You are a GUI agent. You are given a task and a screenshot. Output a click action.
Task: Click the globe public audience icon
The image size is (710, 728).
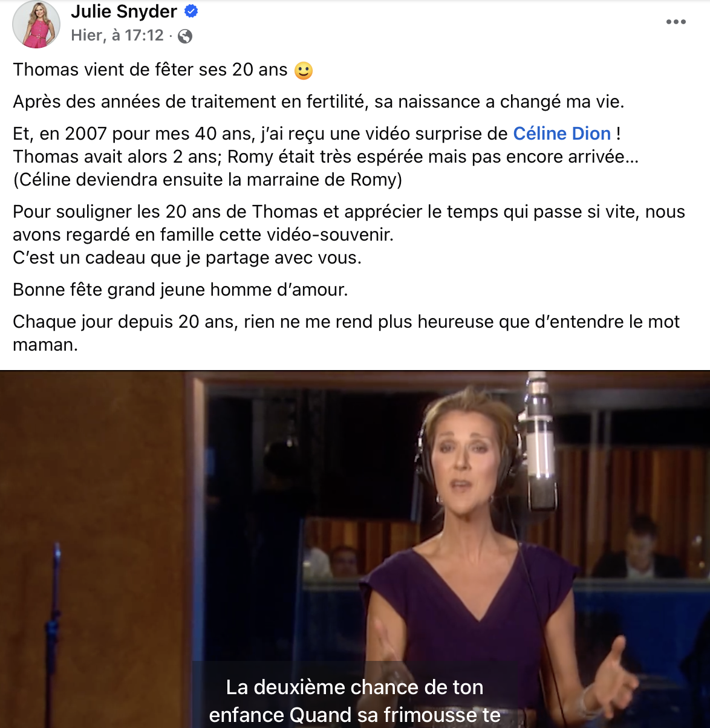185,36
